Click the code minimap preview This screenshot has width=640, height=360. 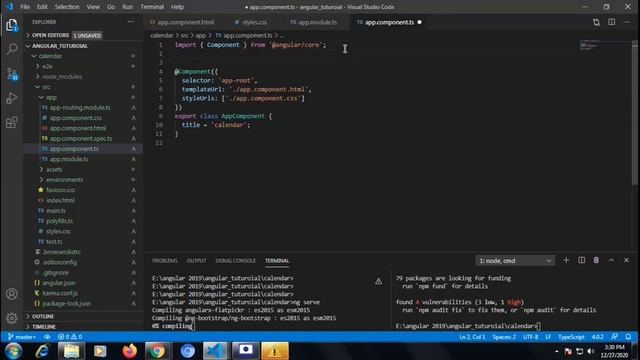coord(589,46)
